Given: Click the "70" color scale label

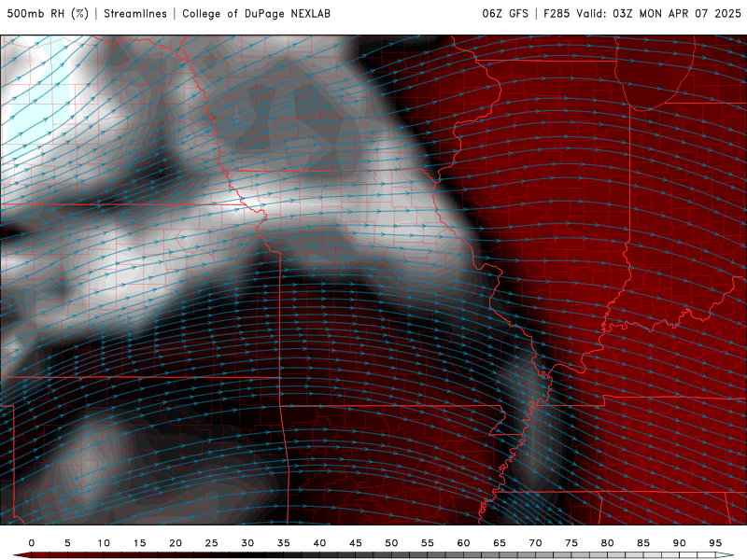Looking at the screenshot, I should 535,543.
